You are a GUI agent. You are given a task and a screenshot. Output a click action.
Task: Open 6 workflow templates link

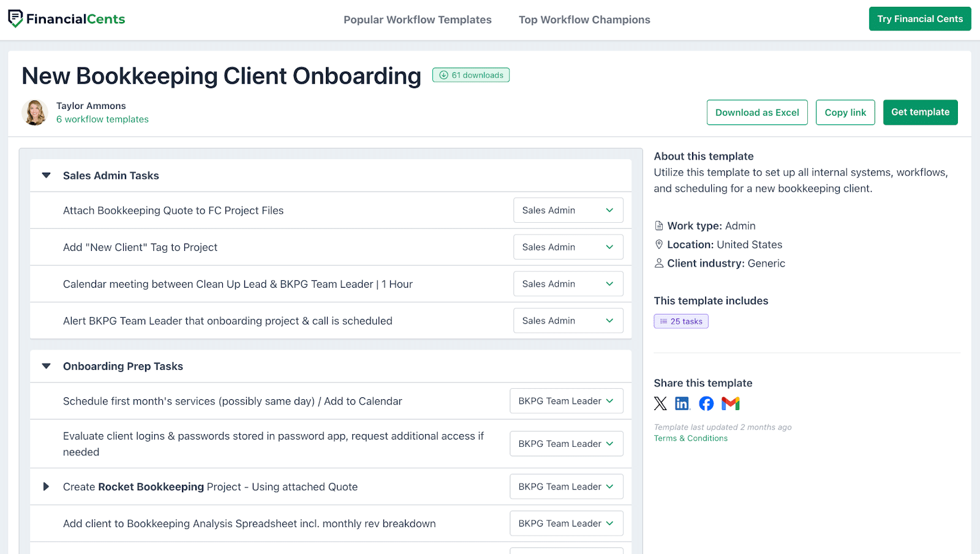coord(102,119)
